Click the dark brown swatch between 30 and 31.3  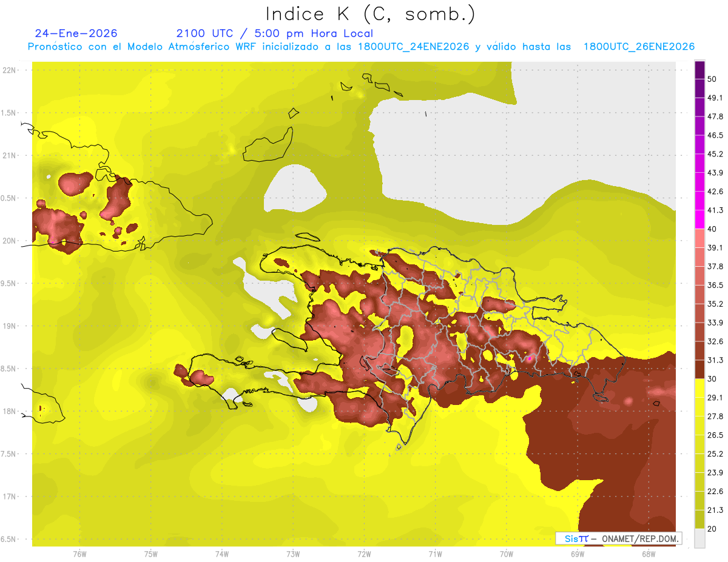[699, 369]
